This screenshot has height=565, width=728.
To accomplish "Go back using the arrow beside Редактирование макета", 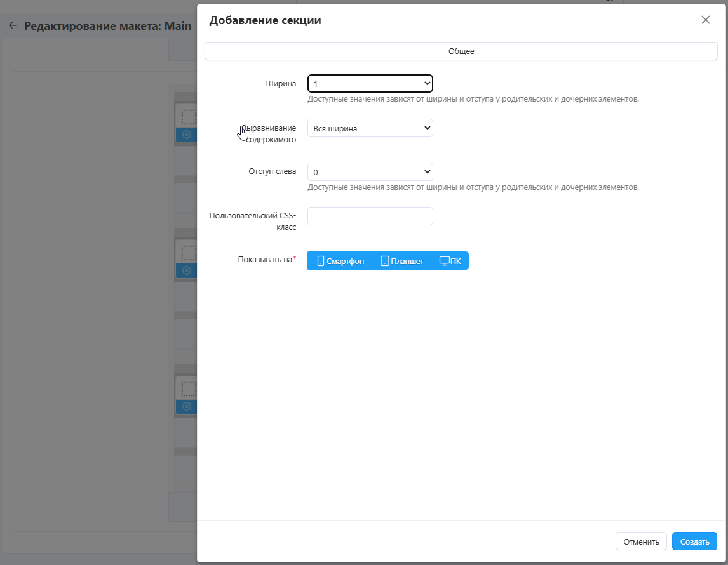I will (x=13, y=26).
